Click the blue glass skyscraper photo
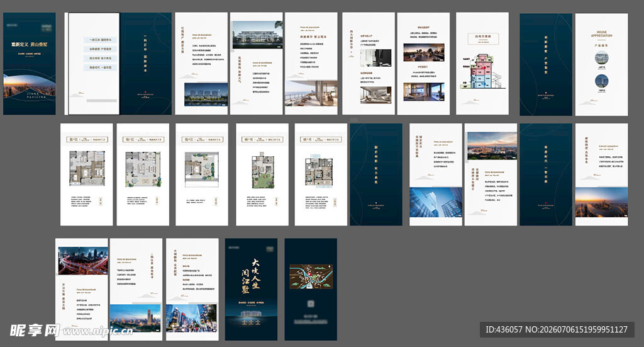Screen dimensions: 644x347 436,202
